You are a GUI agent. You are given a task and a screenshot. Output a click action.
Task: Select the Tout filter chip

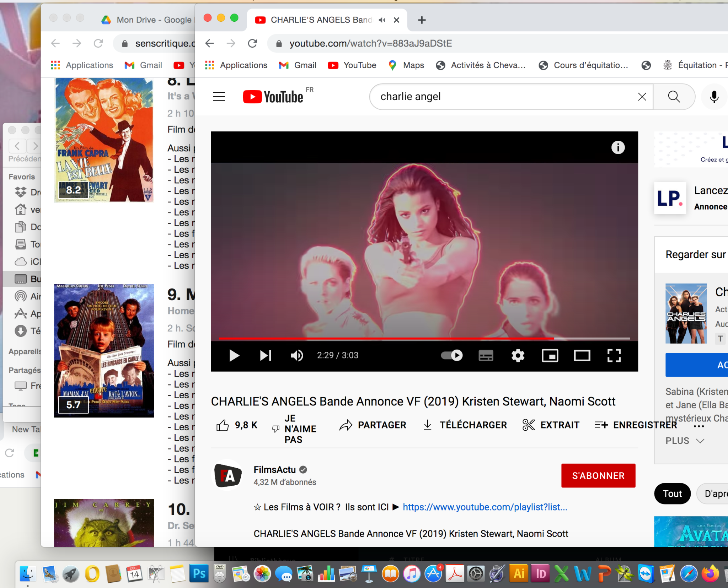pos(672,493)
